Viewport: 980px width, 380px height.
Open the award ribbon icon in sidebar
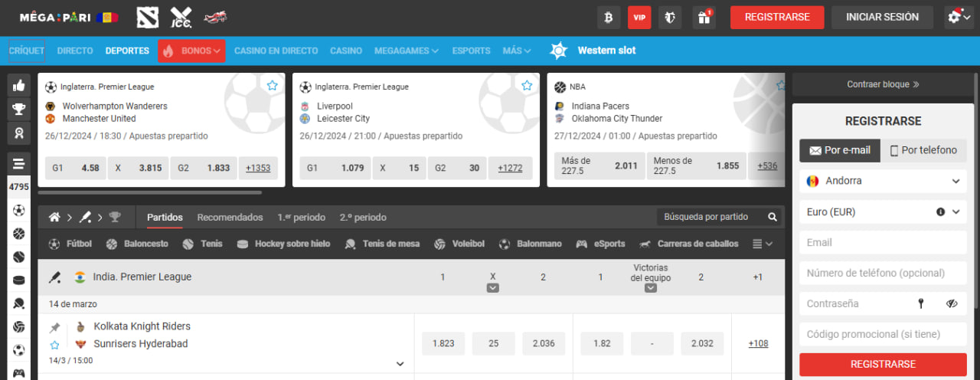click(x=18, y=133)
